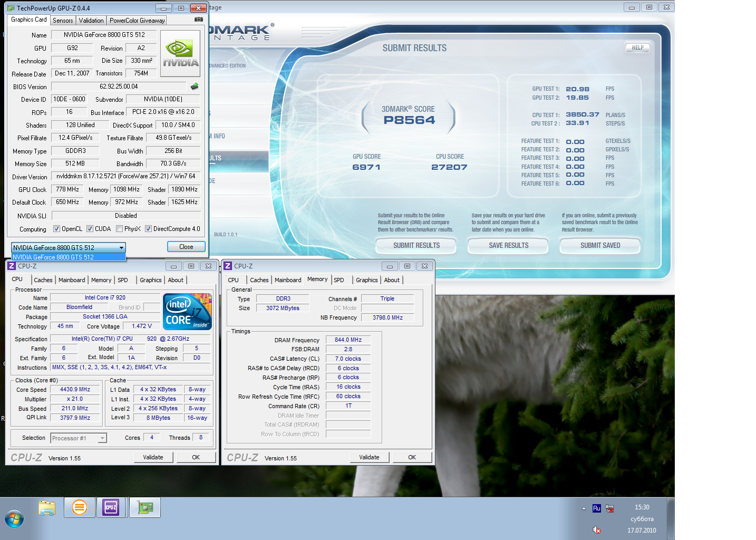Image resolution: width=756 pixels, height=540 pixels.
Task: Click the Intel Core i7 920 name field
Action: coord(105,297)
